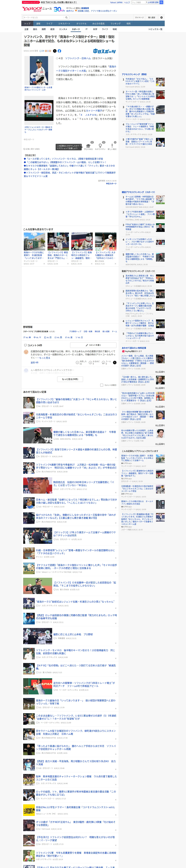This screenshot has width=186, height=868.
Task: Focus the news keyword search field
Action: 43,18
